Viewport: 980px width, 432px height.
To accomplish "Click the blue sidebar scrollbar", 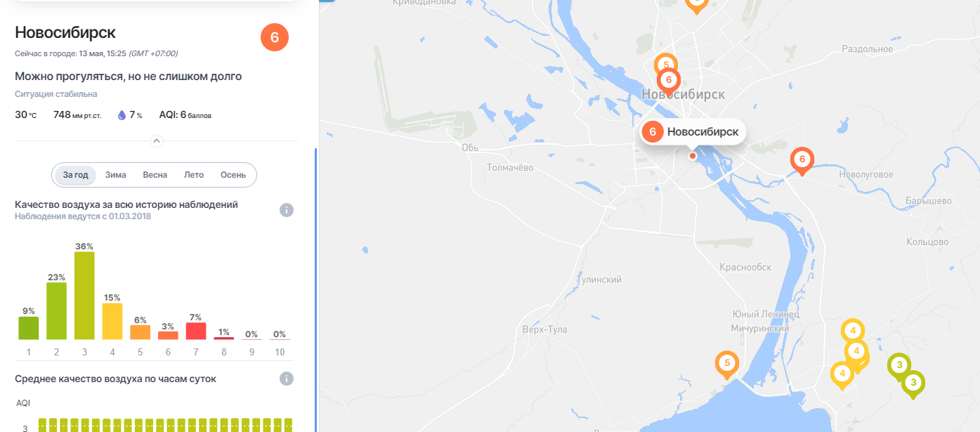I will 315,289.
